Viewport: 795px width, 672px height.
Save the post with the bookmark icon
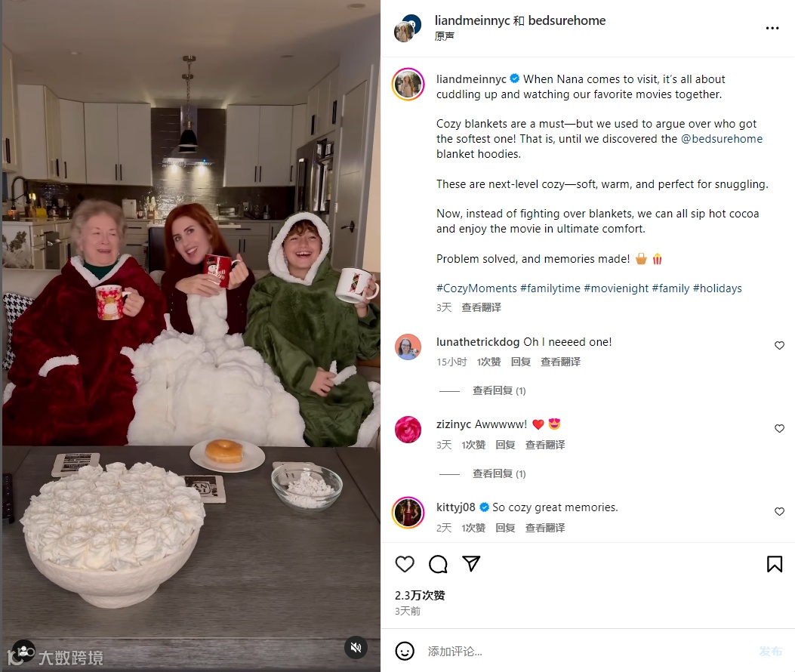point(774,564)
